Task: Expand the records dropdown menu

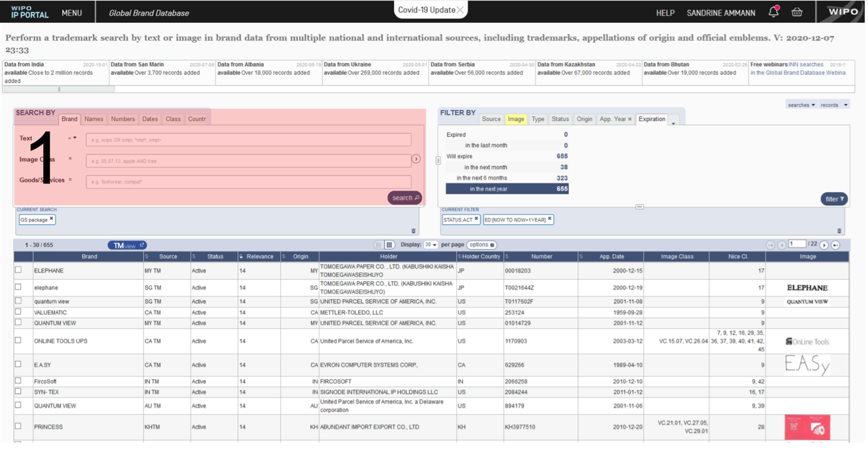Action: [834, 105]
